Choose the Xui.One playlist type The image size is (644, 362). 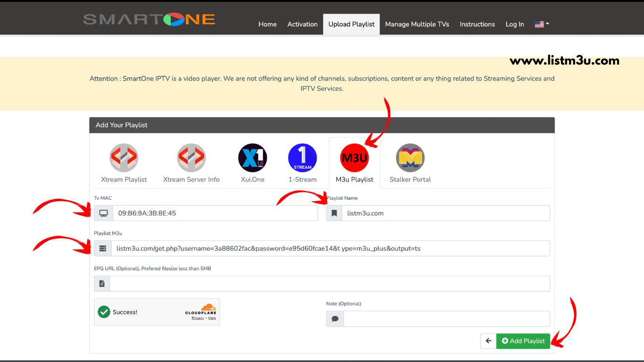pos(253,163)
